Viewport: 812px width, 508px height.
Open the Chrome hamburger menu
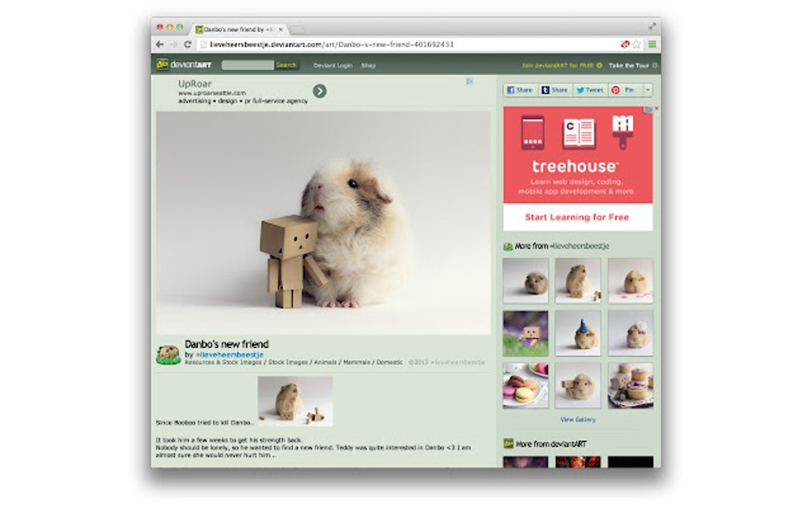point(652,45)
